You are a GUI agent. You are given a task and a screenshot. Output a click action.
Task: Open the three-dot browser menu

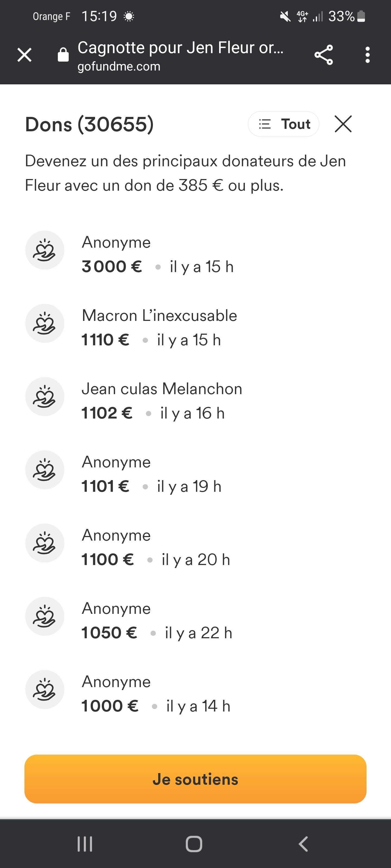point(367,55)
